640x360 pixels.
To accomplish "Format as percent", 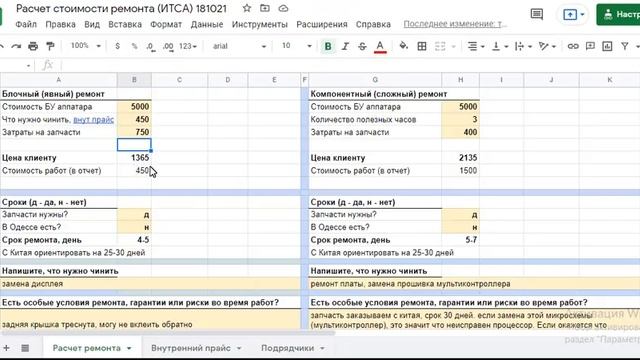I will pos(134,46).
